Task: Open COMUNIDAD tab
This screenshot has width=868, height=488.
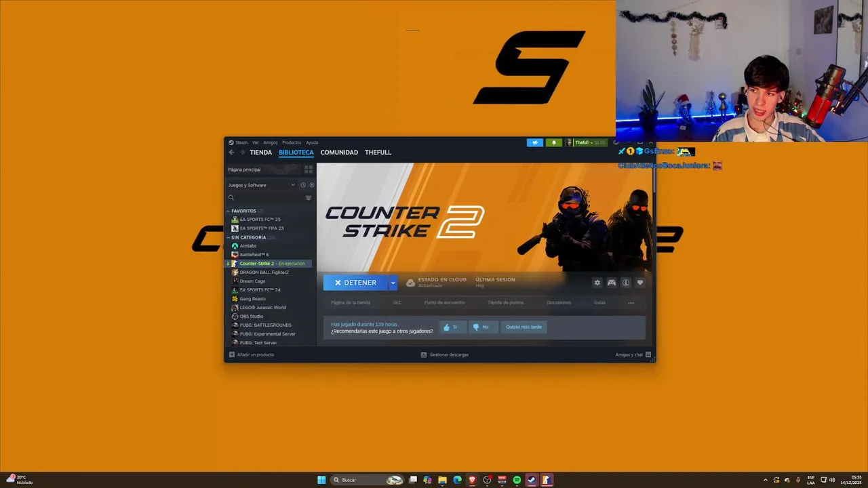Action: [339, 152]
